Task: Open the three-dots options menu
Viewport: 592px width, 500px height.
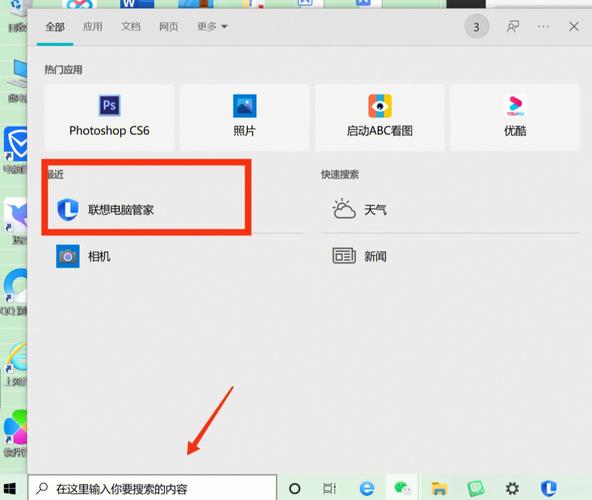Action: click(543, 27)
